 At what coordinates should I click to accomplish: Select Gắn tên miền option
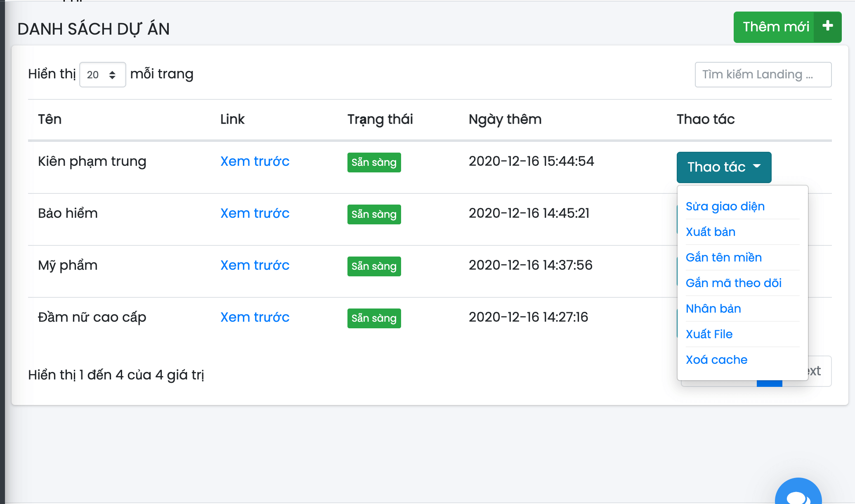coord(723,257)
